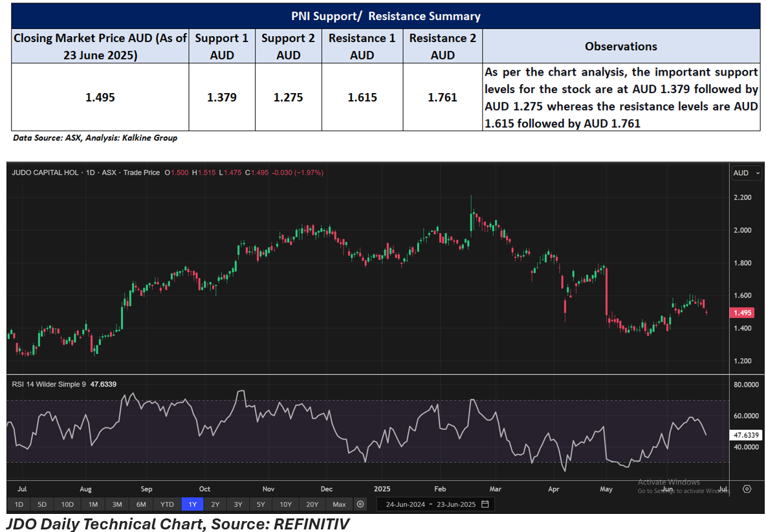Click the 'RSI 14 Wilder Simple 9' label
Screen dimensions: 766x532
49,384
